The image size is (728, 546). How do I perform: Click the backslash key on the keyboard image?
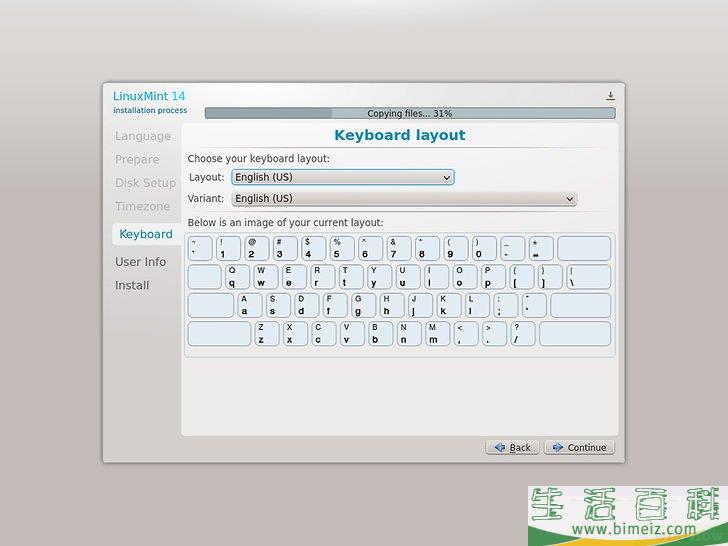[588, 277]
